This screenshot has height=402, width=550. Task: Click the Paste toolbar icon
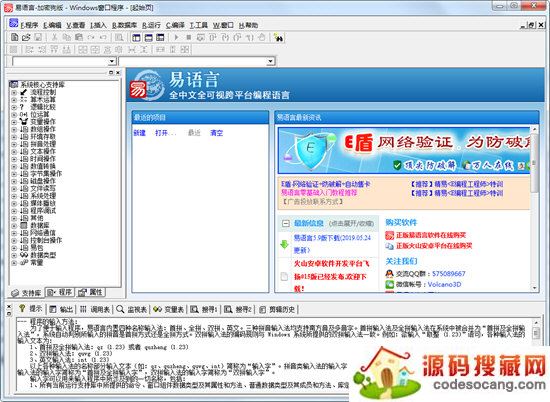click(79, 37)
